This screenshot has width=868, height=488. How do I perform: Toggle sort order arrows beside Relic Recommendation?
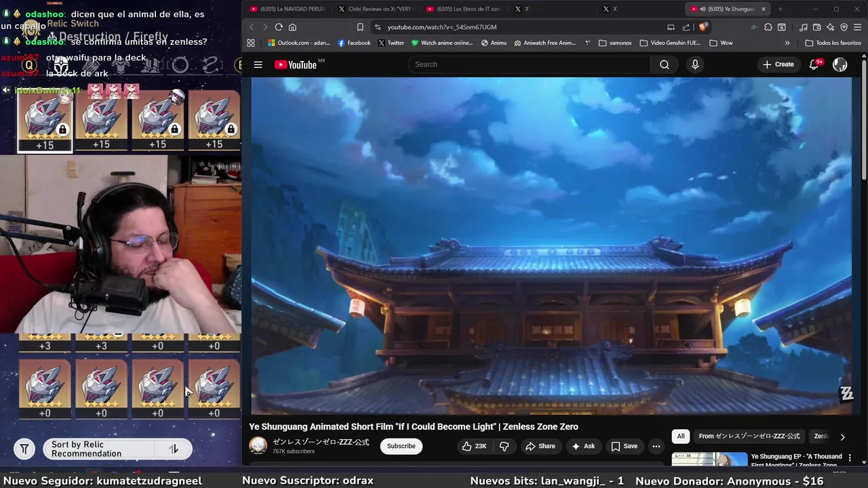click(174, 449)
